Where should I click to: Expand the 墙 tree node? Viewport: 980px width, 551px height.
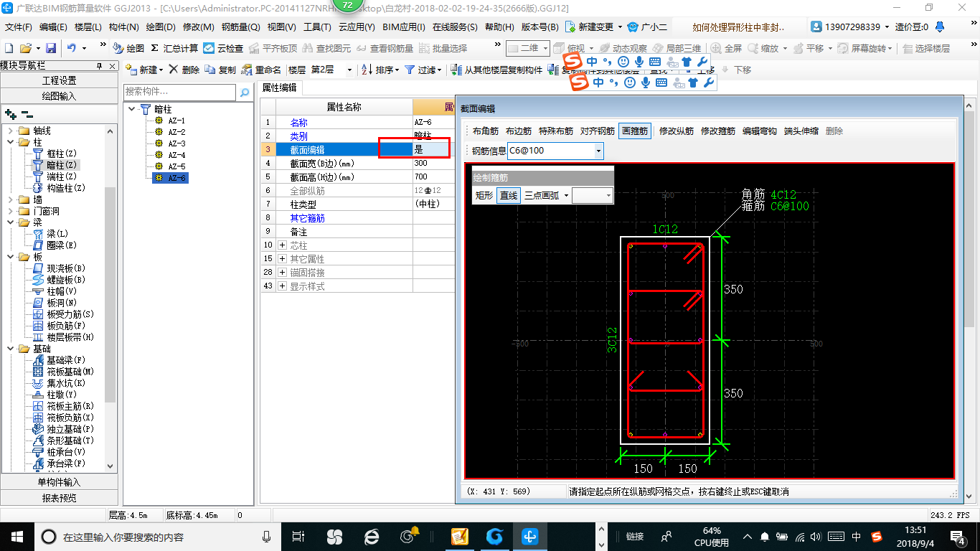pyautogui.click(x=11, y=199)
